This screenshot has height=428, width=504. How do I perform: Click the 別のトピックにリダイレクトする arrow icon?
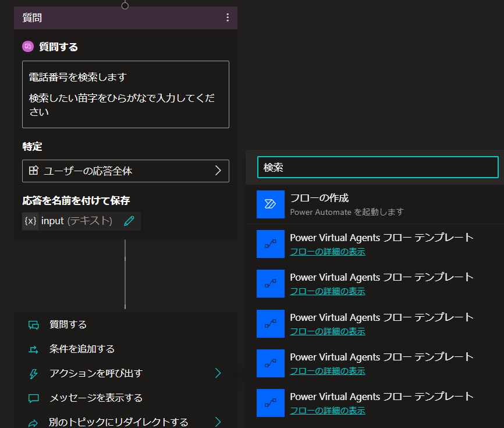tap(33, 423)
